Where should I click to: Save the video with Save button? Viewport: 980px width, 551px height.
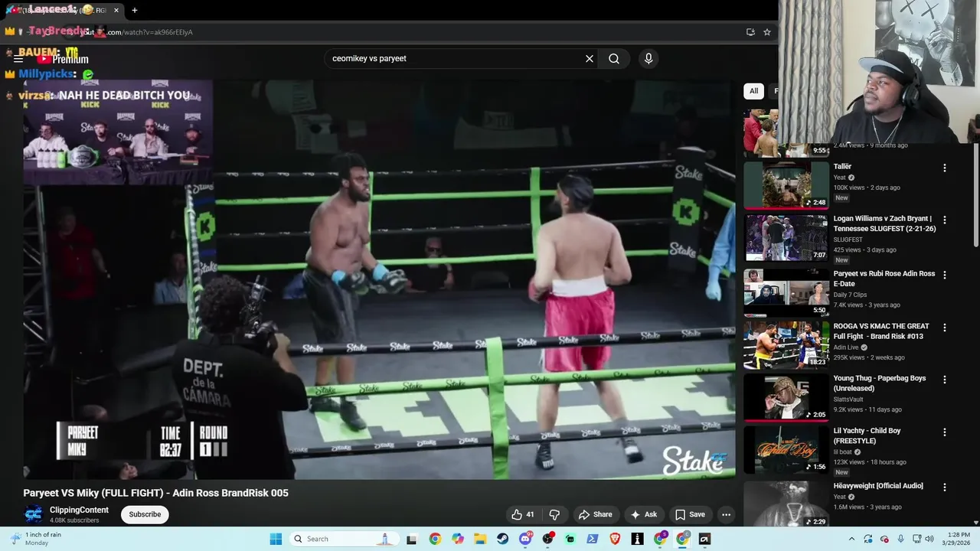689,514
